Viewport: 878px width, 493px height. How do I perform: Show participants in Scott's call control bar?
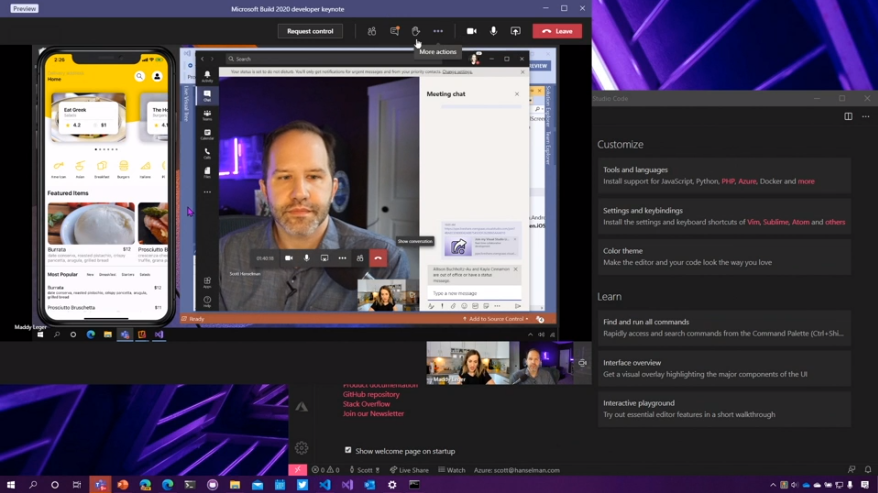360,258
